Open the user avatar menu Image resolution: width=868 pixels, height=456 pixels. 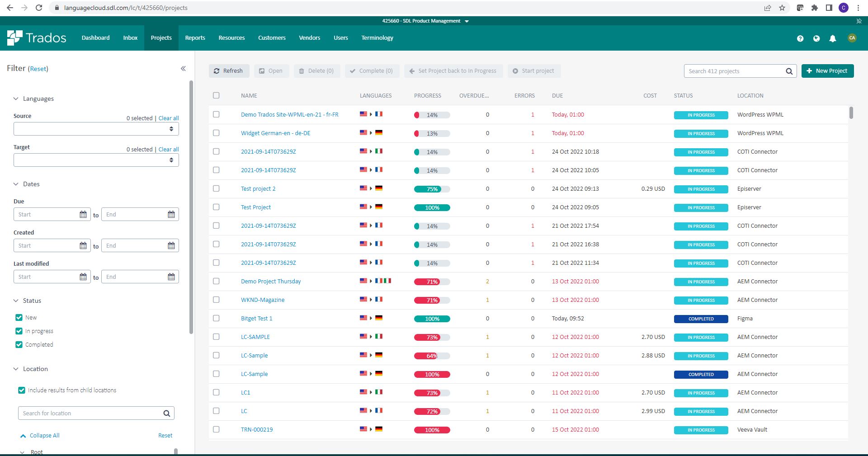point(852,38)
